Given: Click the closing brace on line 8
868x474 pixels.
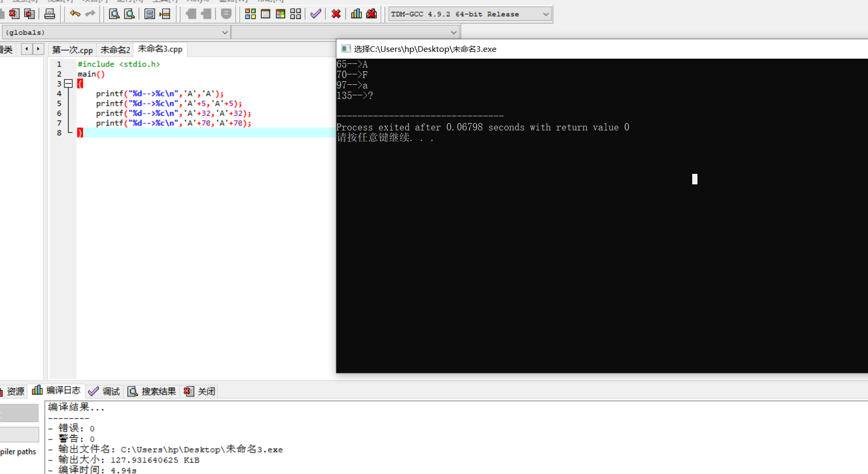Looking at the screenshot, I should pyautogui.click(x=80, y=133).
